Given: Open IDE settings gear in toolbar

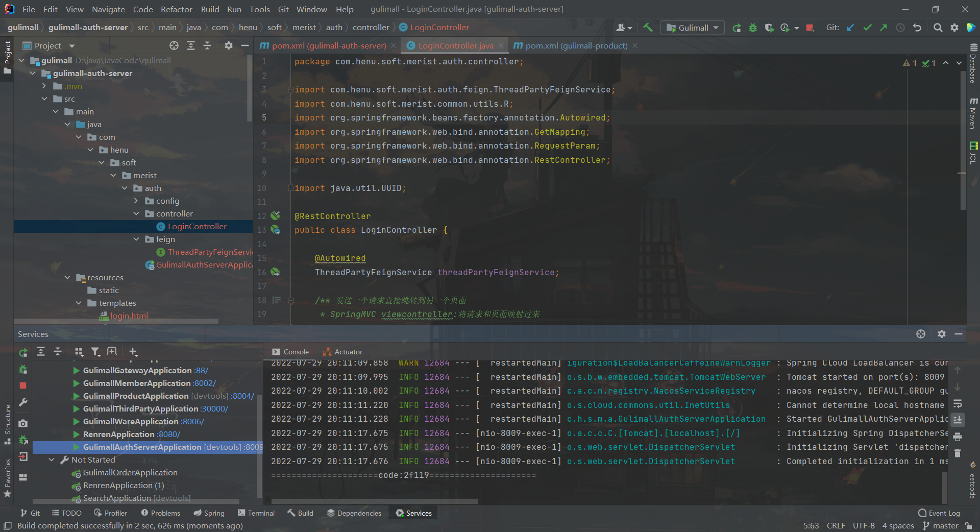Looking at the screenshot, I should click(x=954, y=28).
